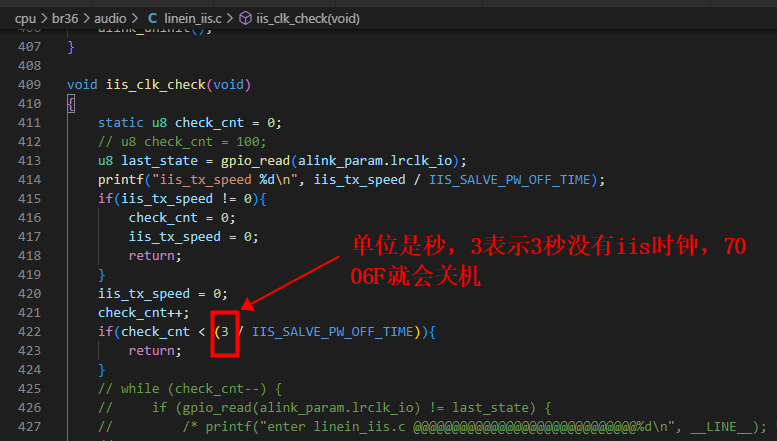The height and width of the screenshot is (441, 777).
Task: Click the C language file icon in breadcrumb
Action: pyautogui.click(x=153, y=19)
